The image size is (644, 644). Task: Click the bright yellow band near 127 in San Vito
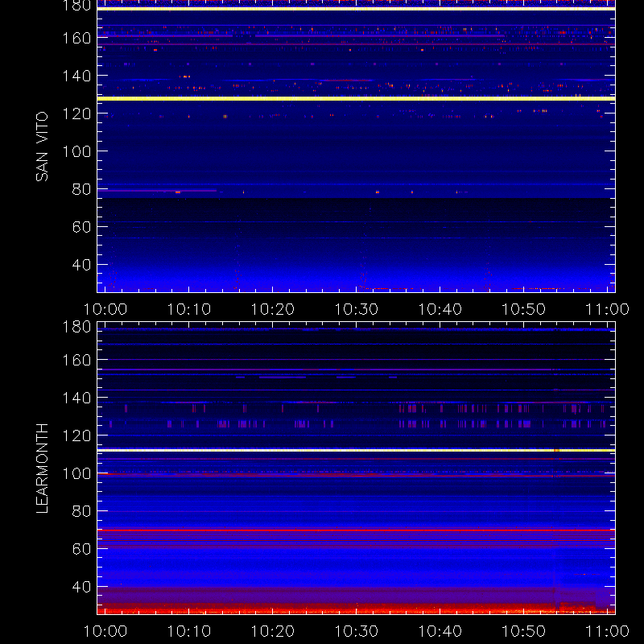[356, 98]
